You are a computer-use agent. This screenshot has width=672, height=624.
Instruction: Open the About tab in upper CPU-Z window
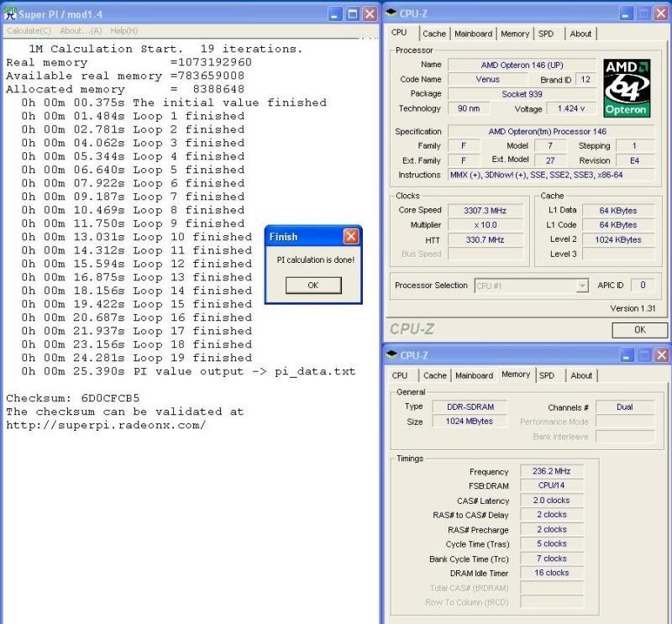point(580,34)
